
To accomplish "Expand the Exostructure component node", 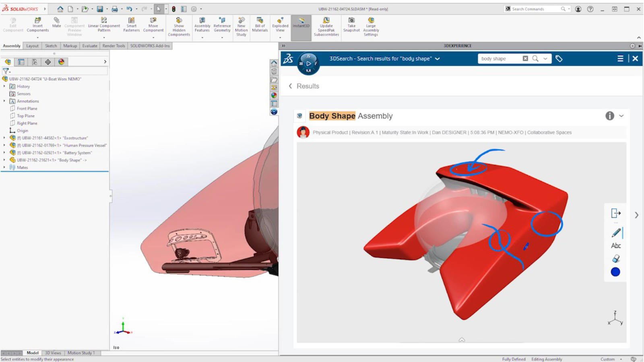I will [x=4, y=138].
